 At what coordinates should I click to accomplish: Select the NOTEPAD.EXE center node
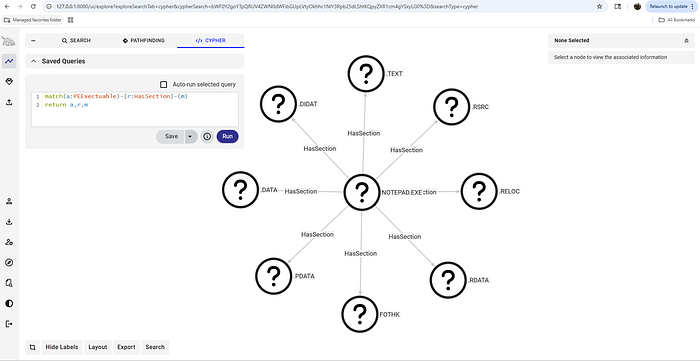pos(362,192)
